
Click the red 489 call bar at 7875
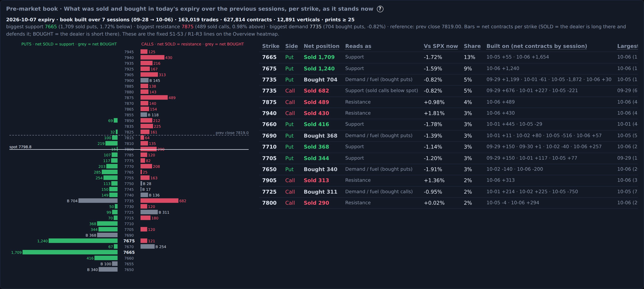(154, 97)
